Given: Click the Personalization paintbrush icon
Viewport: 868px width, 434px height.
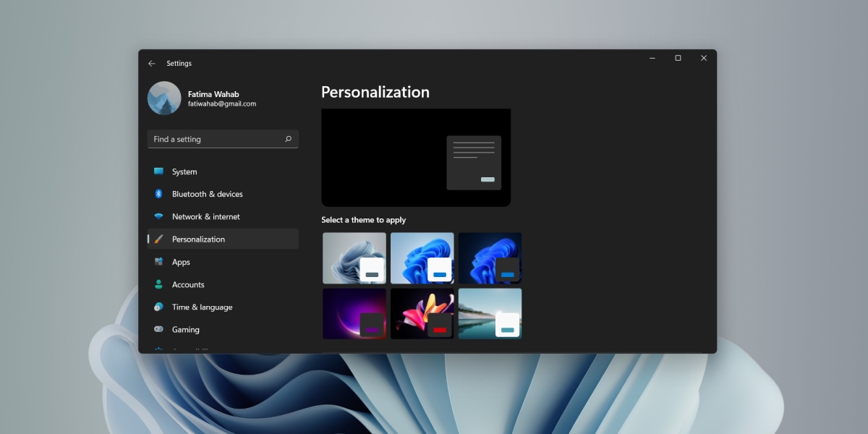Looking at the screenshot, I should click(158, 239).
